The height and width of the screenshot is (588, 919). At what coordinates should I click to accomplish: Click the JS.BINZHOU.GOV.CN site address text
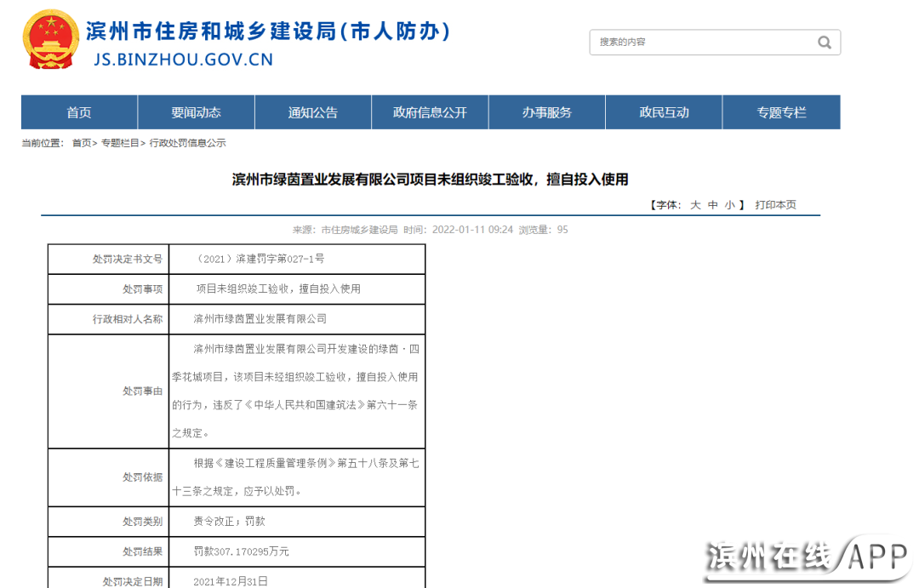click(x=183, y=60)
